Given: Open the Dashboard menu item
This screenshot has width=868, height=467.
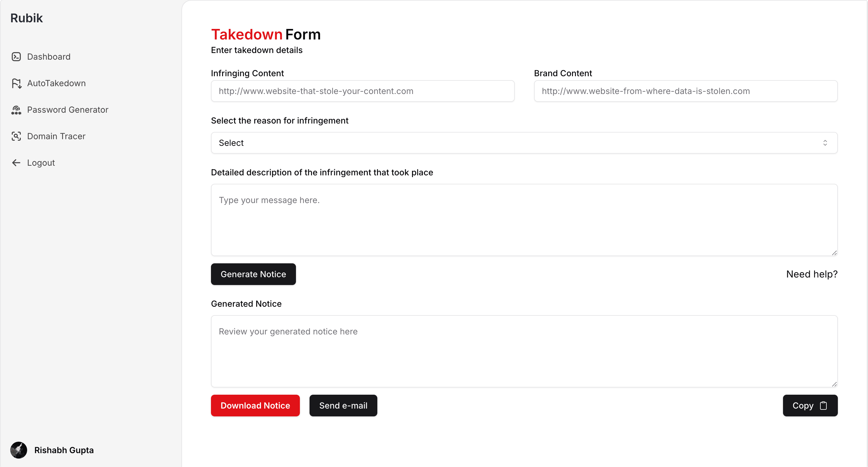Looking at the screenshot, I should tap(49, 57).
